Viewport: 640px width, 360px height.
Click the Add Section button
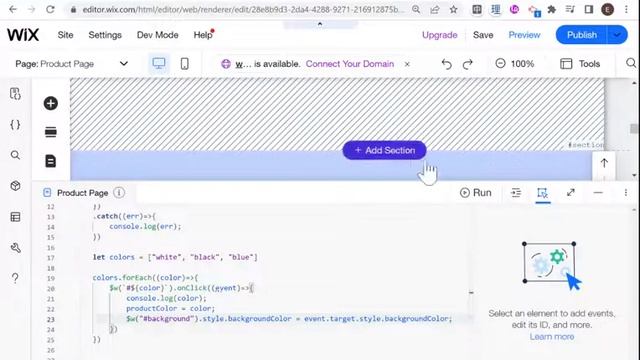[384, 150]
